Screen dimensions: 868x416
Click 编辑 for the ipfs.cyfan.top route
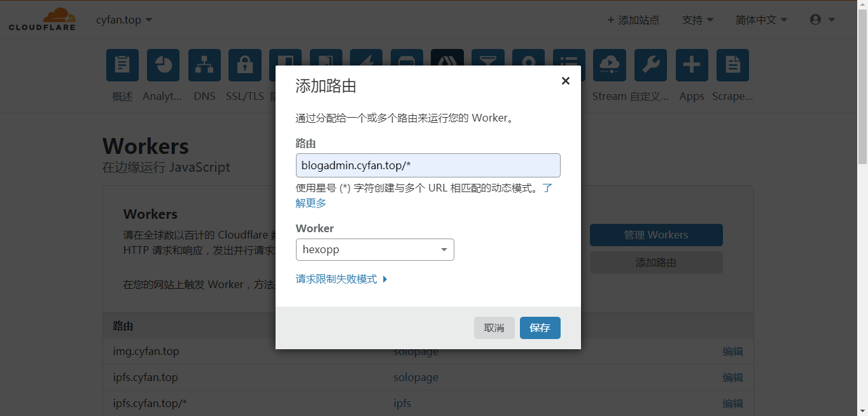[732, 377]
